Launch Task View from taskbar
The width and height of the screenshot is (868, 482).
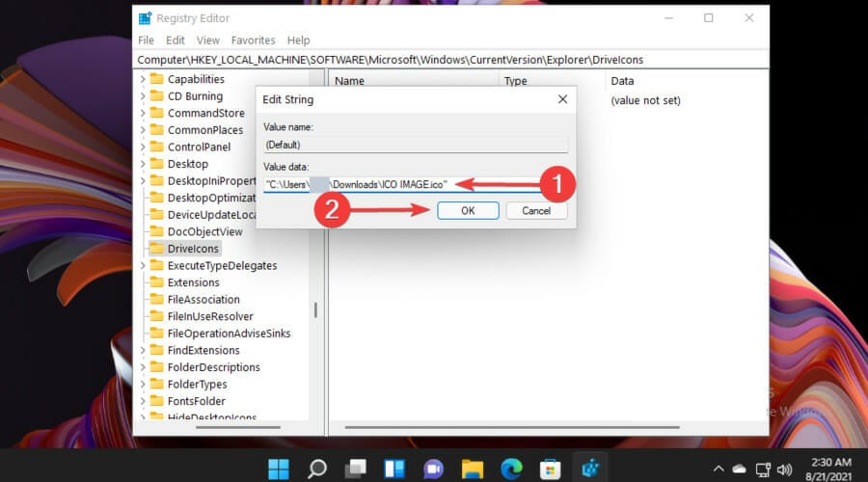click(355, 469)
